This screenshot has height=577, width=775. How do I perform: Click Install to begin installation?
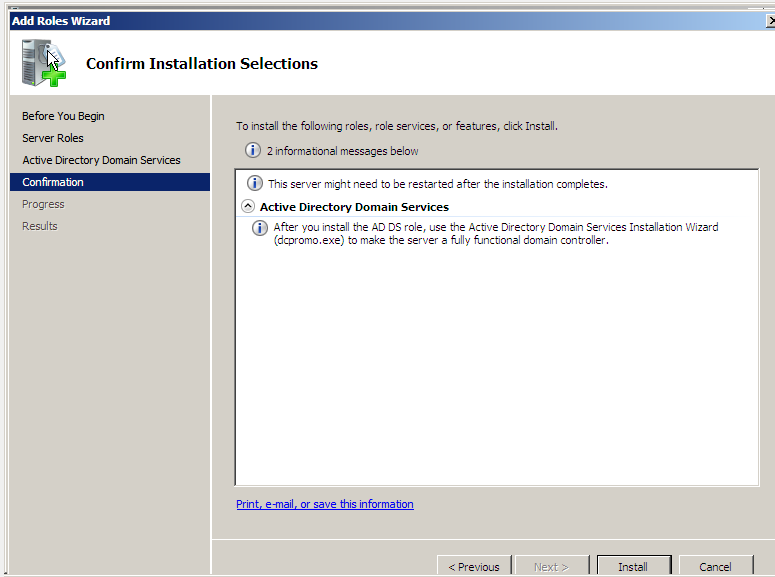click(633, 566)
